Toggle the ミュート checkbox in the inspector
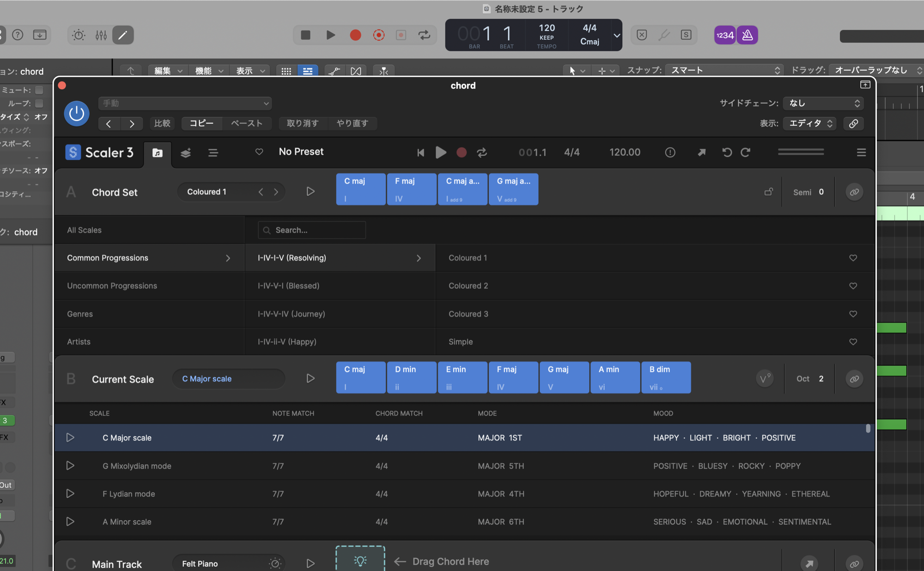The height and width of the screenshot is (571, 924). coord(39,90)
